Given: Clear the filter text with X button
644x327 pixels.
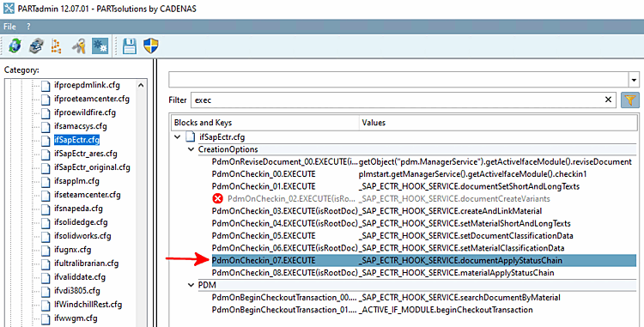Looking at the screenshot, I should [x=608, y=100].
